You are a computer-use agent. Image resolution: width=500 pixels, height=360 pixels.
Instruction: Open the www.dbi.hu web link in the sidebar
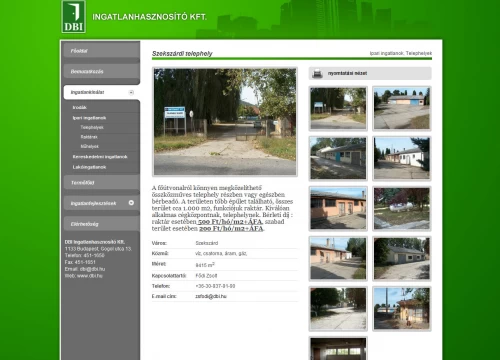click(90, 276)
